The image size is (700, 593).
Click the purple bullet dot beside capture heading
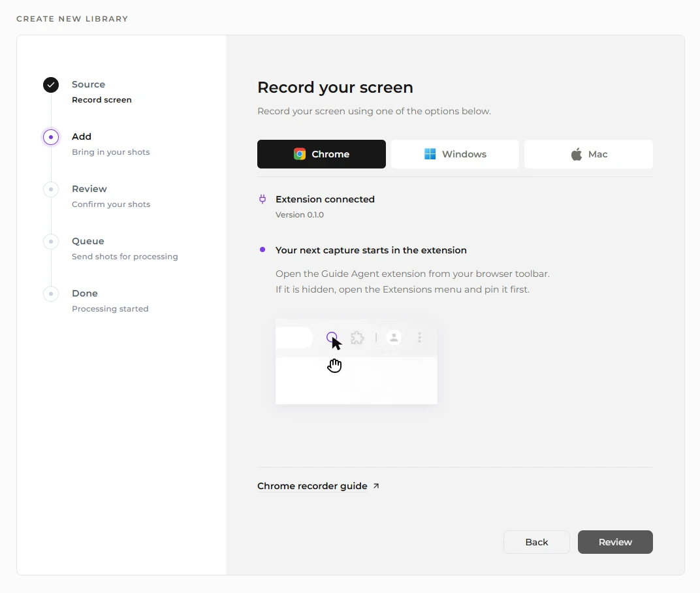point(262,249)
